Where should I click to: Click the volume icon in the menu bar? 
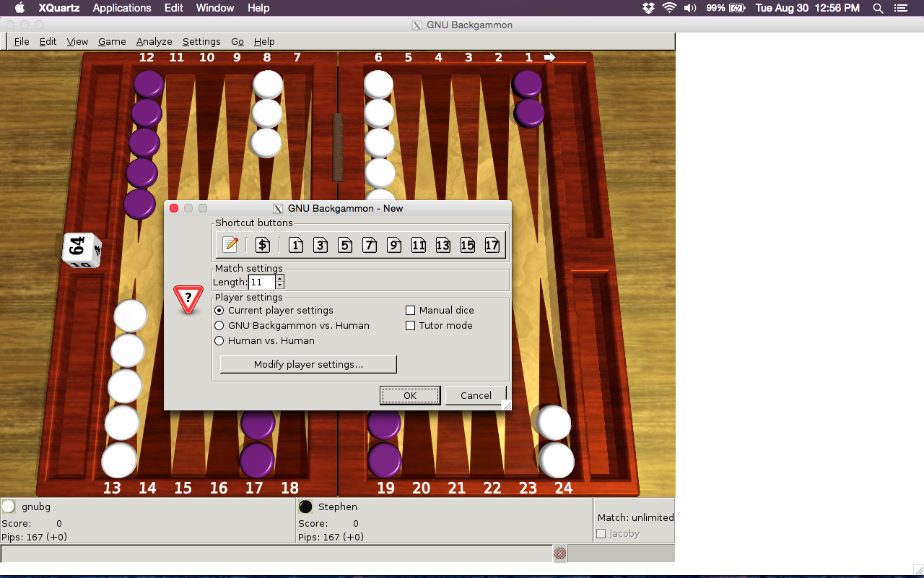[x=690, y=8]
